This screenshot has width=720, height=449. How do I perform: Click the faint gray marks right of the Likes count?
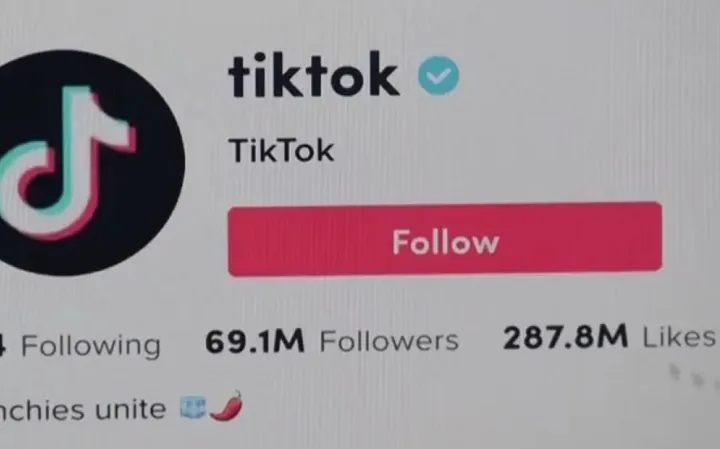(x=693, y=376)
